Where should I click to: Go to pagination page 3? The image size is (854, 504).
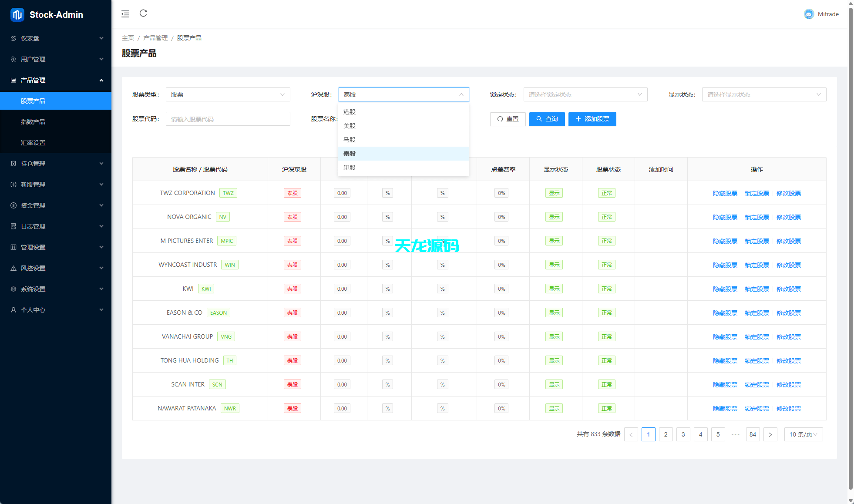[x=683, y=434]
